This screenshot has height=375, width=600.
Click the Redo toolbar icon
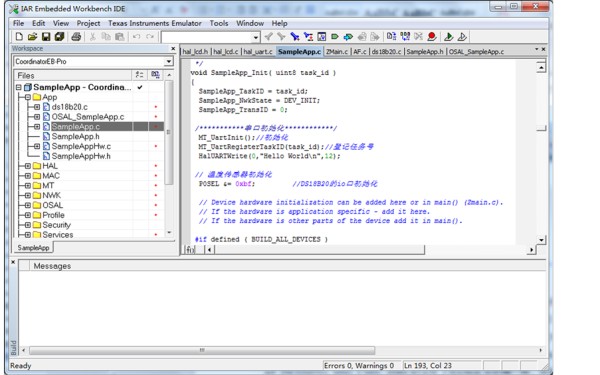point(150,37)
